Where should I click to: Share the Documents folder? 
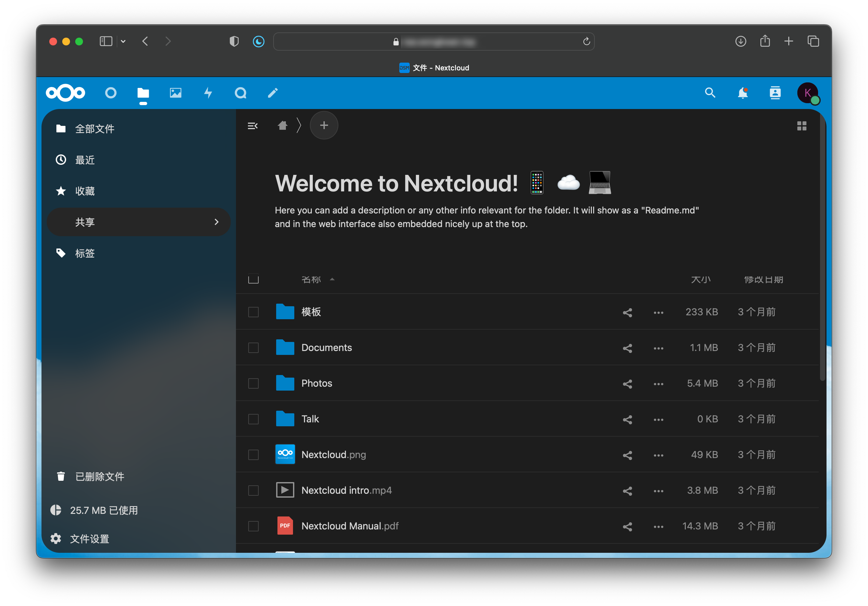[628, 348]
